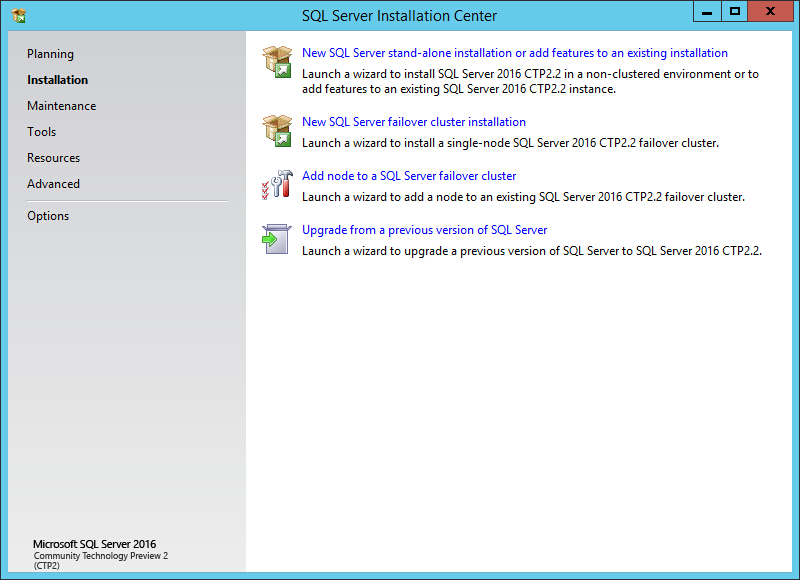Click the stand-alone installation box icon
Image resolution: width=800 pixels, height=580 pixels.
[x=277, y=62]
